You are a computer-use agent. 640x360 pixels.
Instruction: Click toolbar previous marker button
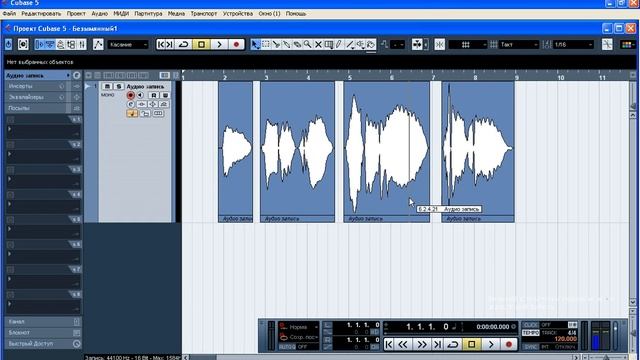[161, 44]
